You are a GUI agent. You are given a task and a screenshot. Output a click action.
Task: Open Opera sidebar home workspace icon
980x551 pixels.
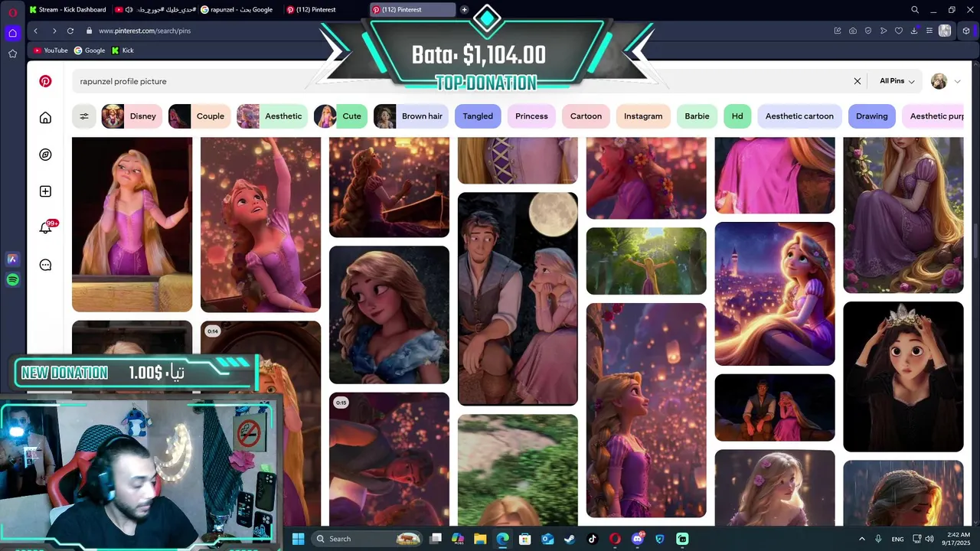click(12, 33)
